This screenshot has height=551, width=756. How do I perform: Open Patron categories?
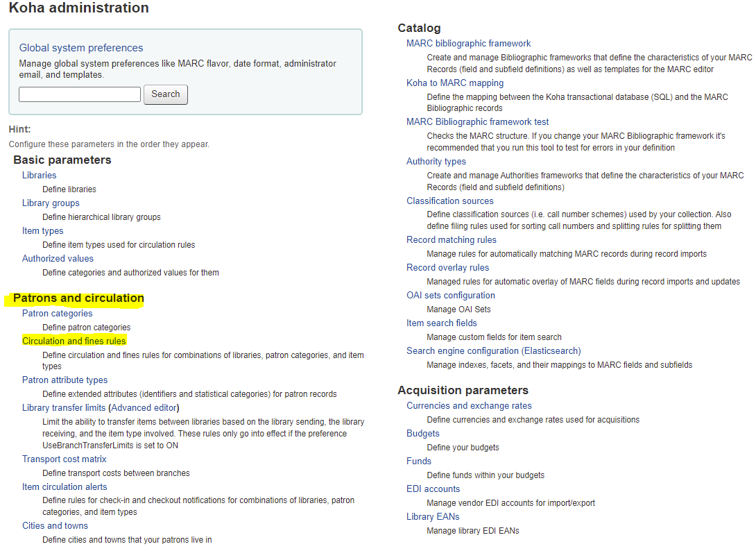(58, 313)
